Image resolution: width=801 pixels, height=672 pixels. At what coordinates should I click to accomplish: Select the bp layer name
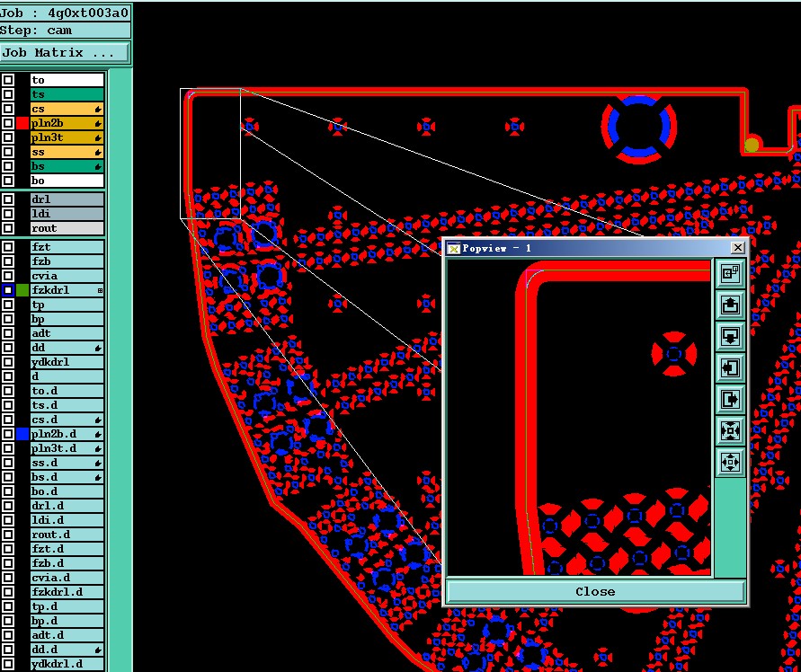coord(67,319)
